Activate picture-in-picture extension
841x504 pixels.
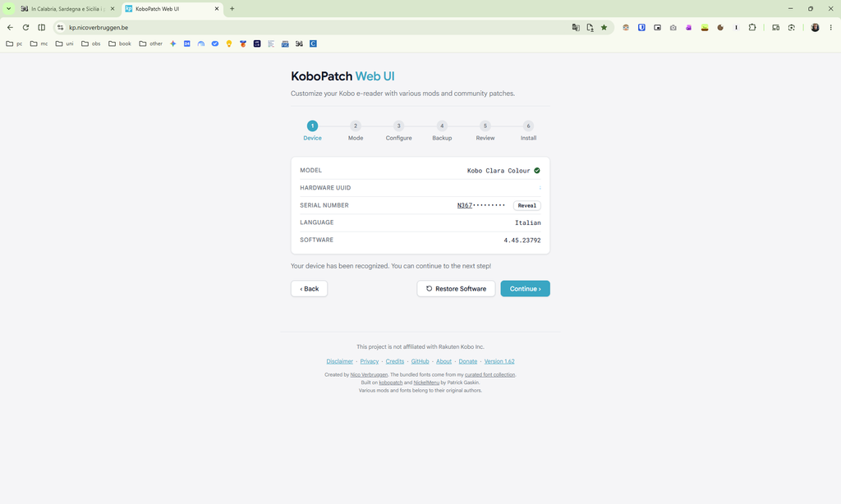coord(657,27)
